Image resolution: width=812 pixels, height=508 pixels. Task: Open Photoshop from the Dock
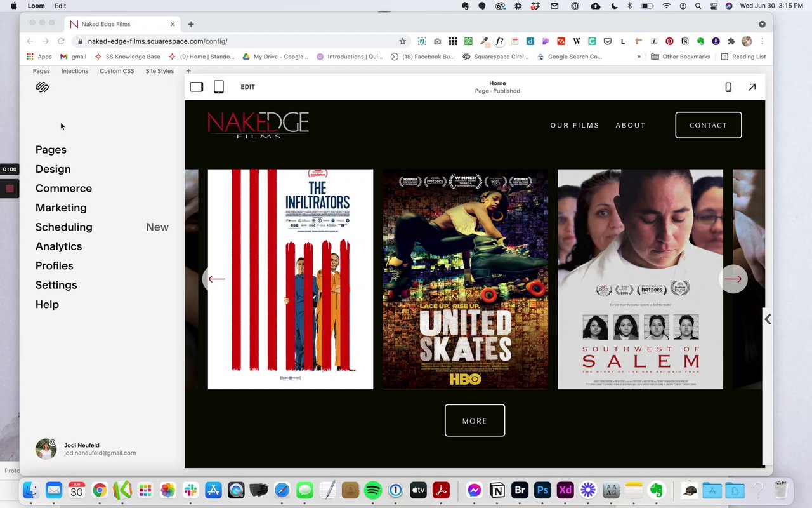[x=542, y=490]
